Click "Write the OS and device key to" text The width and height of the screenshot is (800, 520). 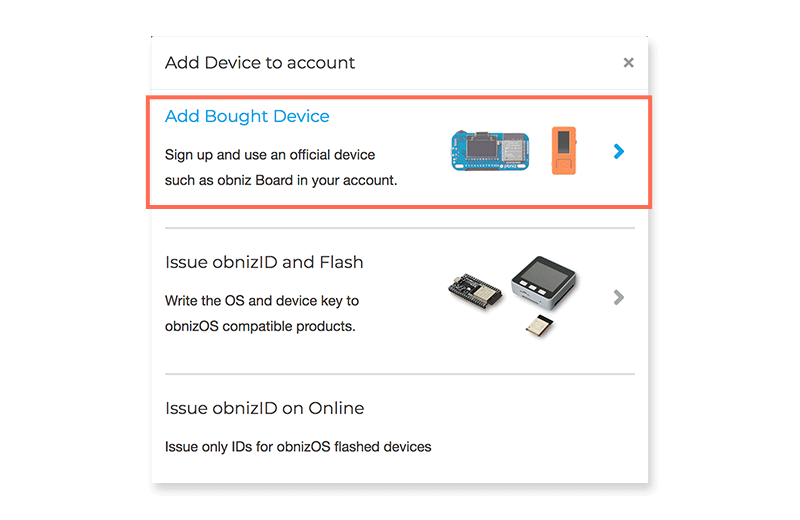(x=262, y=300)
